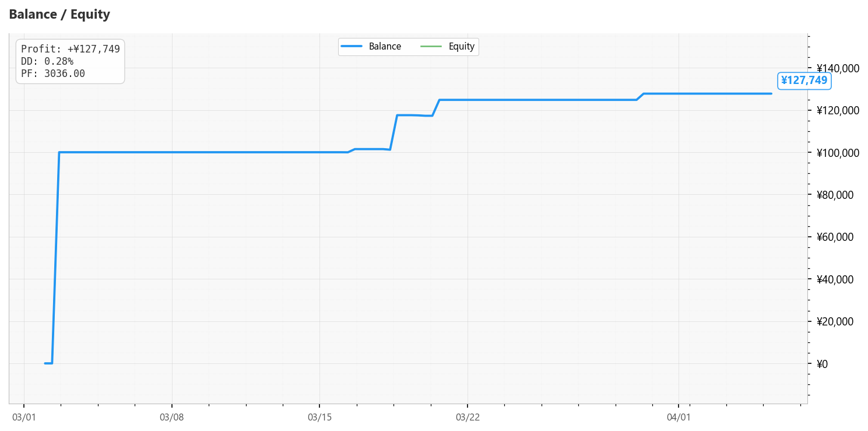Click the Balance / Equity chart title

tap(59, 15)
